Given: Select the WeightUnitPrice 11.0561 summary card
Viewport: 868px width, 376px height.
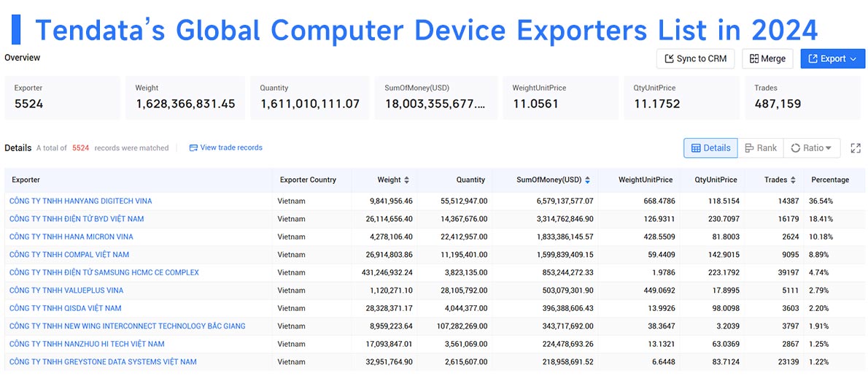Looking at the screenshot, I should pyautogui.click(x=560, y=97).
